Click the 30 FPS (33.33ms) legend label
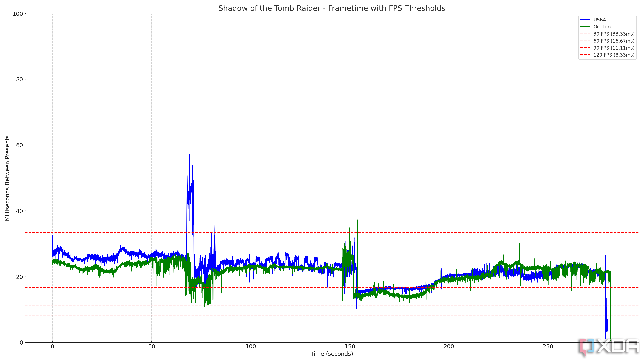This screenshot has width=644, height=362. [614, 34]
